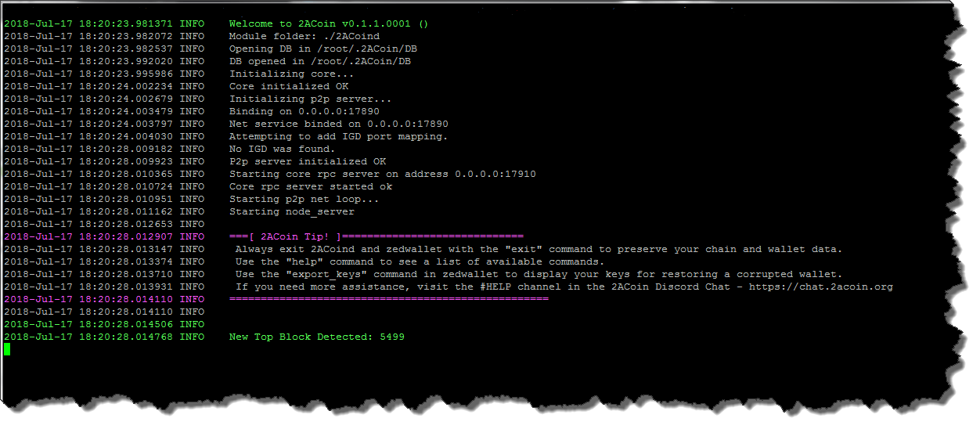The width and height of the screenshot is (980, 429).
Task: Click "Binding on 0.0.0.0:17890" line
Action: [x=304, y=111]
